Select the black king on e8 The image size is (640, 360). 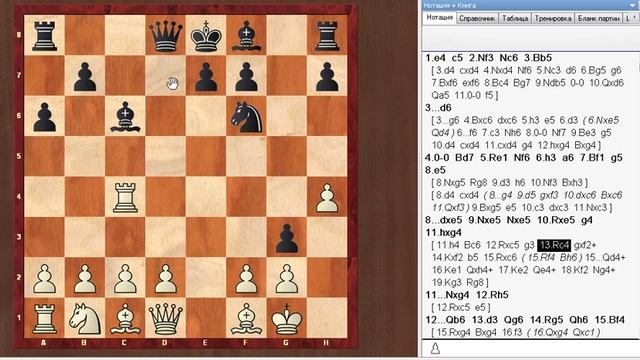[x=206, y=36]
